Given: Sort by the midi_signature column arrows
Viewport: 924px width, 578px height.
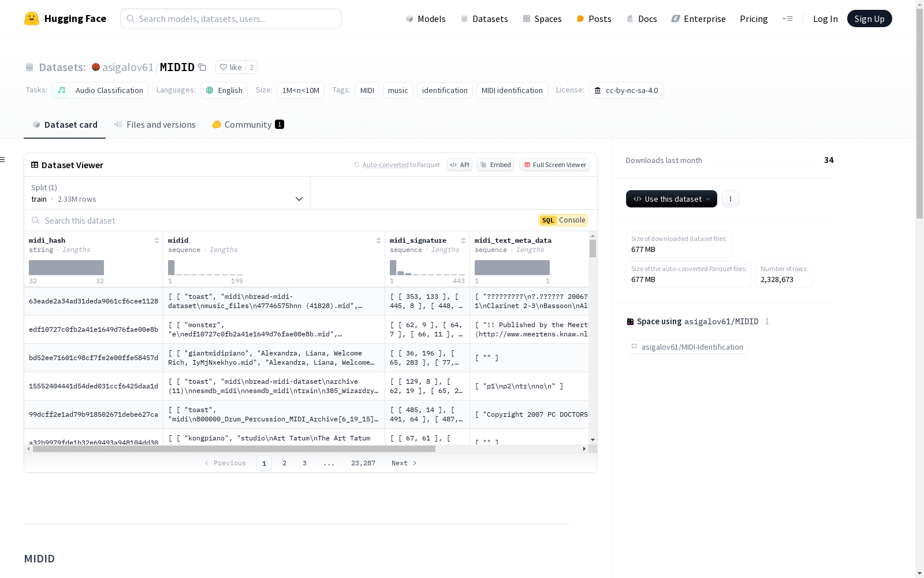Looking at the screenshot, I should tap(463, 240).
